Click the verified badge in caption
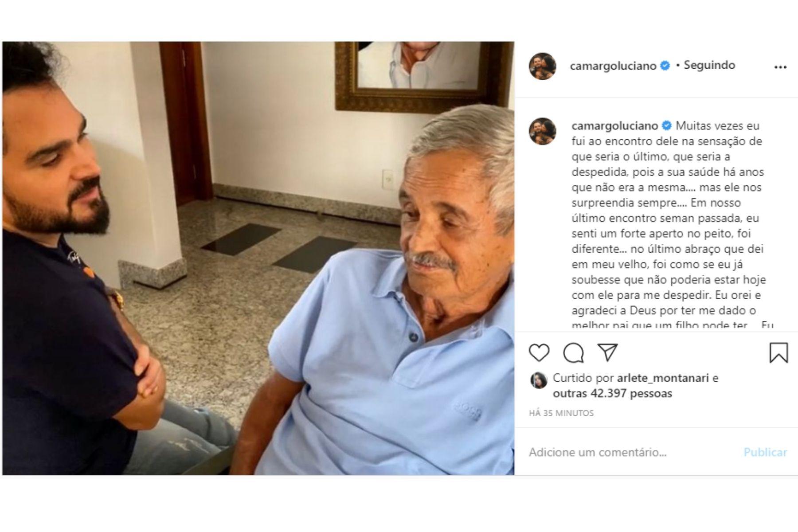Screen dimensions: 798x532 click(x=666, y=126)
